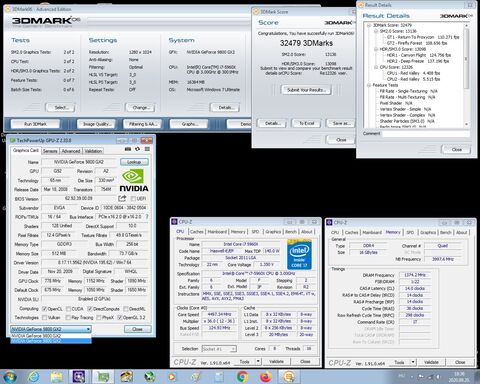Click the Result Details scroll-up arrow
The height and width of the screenshot is (384, 480).
pos(466,25)
